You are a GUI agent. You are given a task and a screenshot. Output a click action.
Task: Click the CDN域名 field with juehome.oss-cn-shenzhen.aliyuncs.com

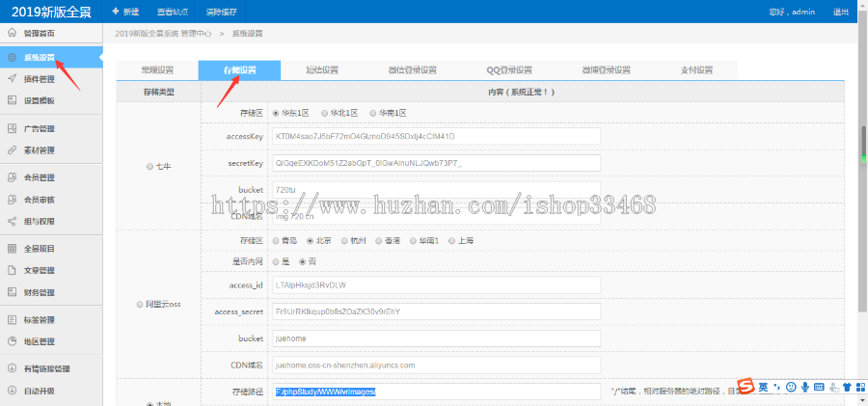coord(436,365)
